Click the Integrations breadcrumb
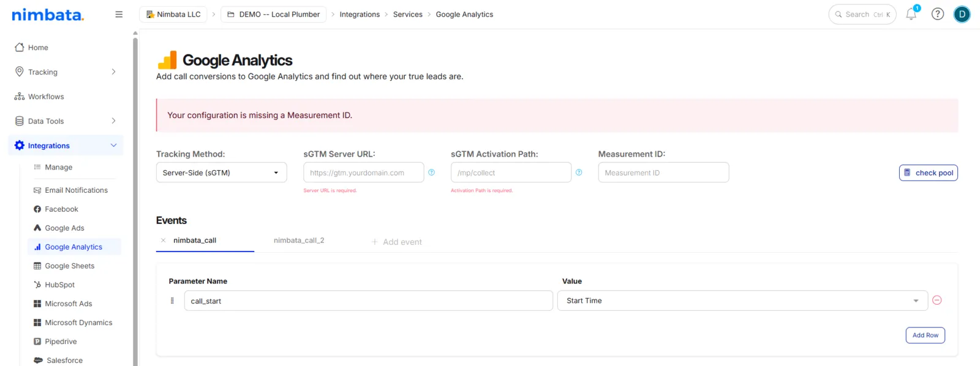 click(x=360, y=14)
